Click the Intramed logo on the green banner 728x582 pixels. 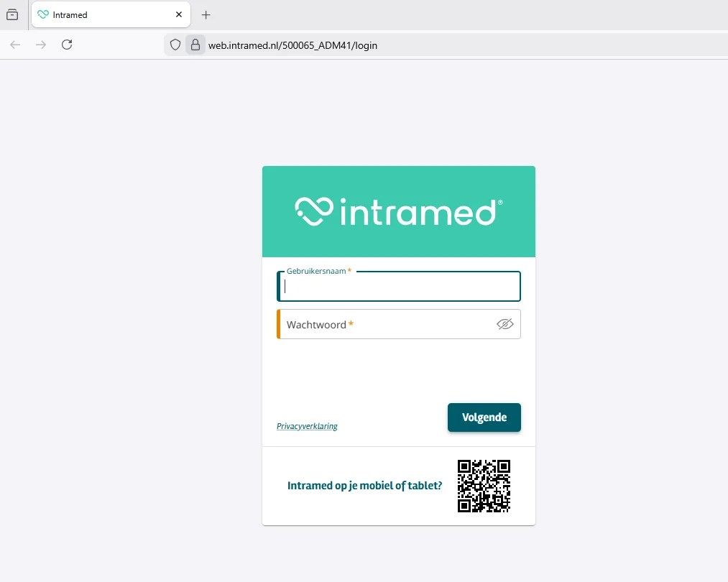(x=398, y=211)
